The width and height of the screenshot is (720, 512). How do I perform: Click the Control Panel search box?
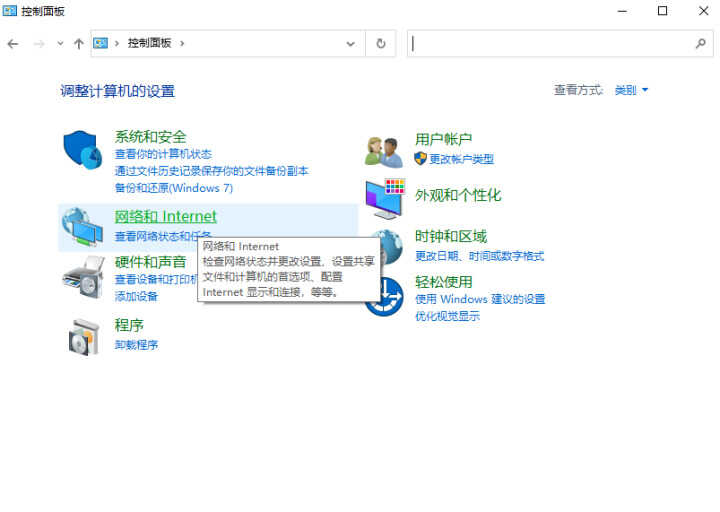coord(550,44)
